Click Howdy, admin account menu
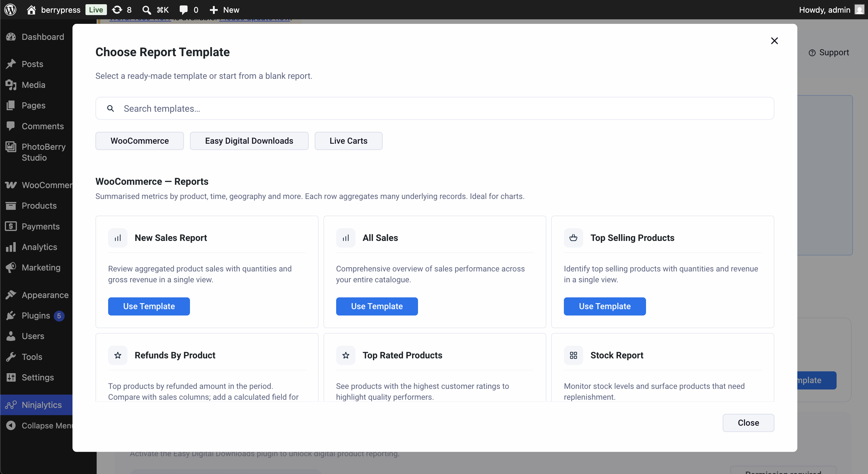The height and width of the screenshot is (474, 868). coord(831,10)
